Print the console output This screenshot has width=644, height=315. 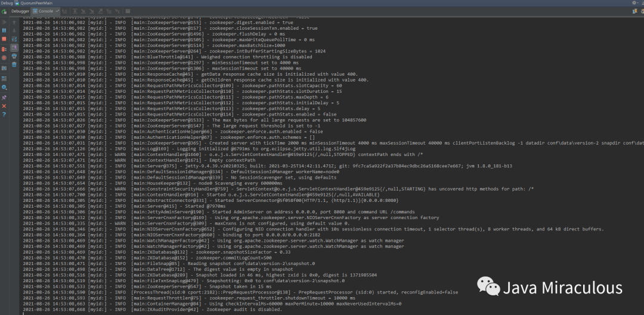[14, 56]
